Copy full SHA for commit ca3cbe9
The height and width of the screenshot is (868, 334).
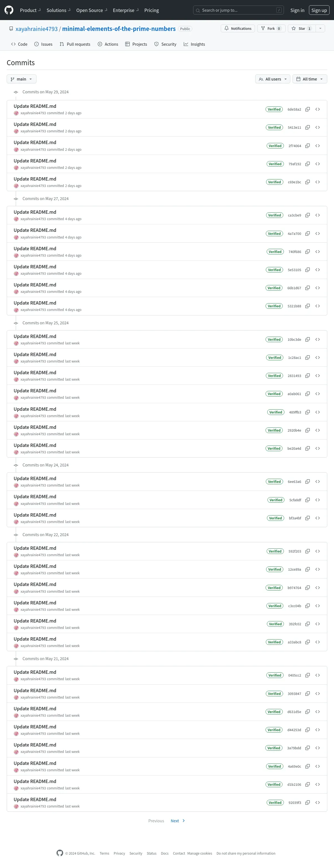pyautogui.click(x=307, y=215)
